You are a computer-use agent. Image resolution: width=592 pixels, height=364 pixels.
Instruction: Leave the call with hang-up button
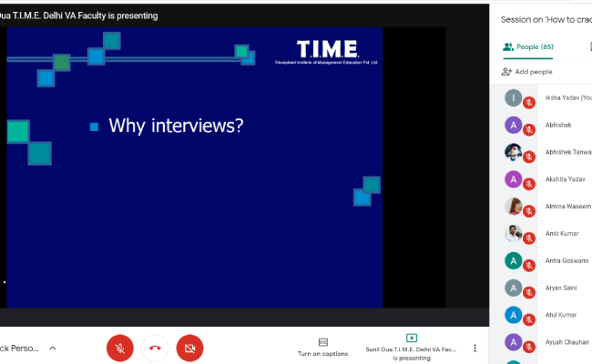155,348
